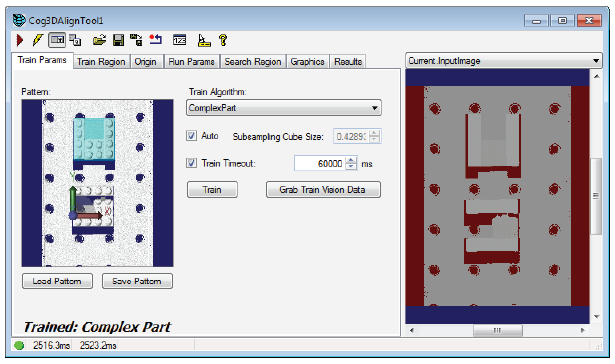Open the Run Params tab

(x=191, y=62)
